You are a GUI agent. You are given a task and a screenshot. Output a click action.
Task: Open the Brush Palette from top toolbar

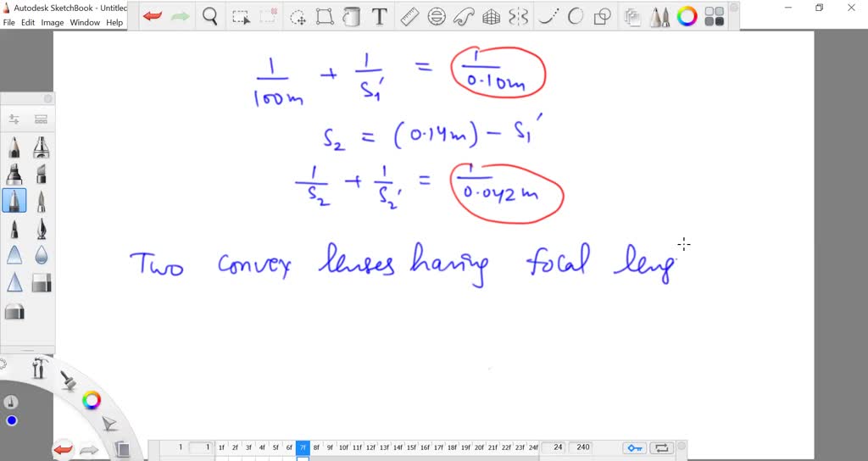click(659, 17)
